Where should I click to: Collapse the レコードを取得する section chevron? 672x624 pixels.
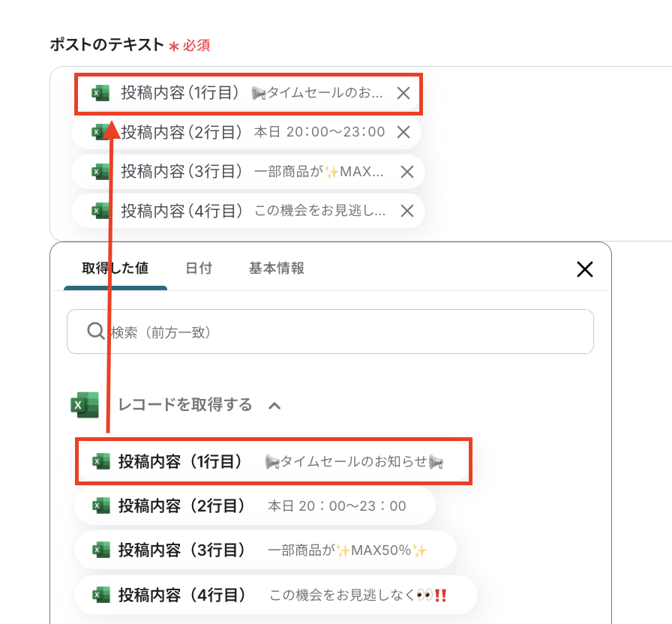[x=274, y=406]
